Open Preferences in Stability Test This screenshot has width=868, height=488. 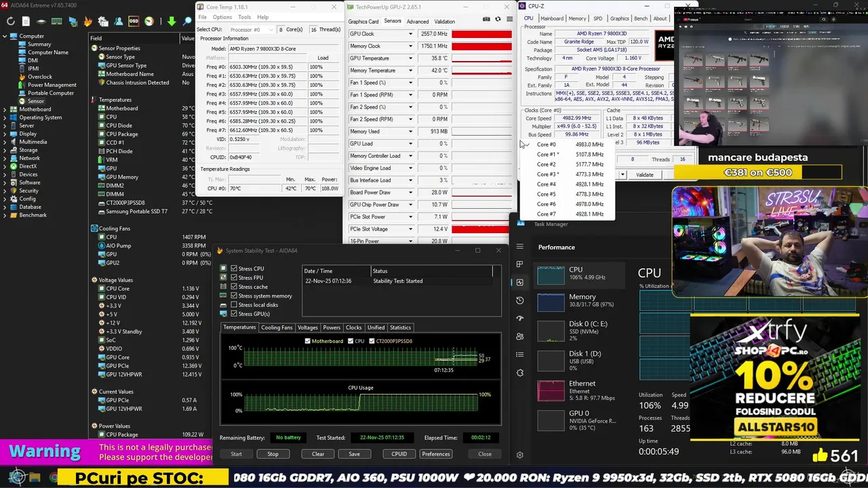[x=435, y=454]
